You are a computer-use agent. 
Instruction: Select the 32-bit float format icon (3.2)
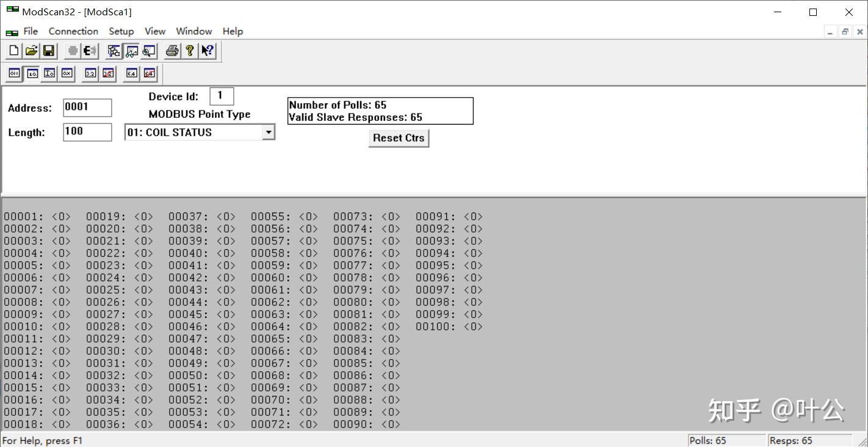(90, 73)
